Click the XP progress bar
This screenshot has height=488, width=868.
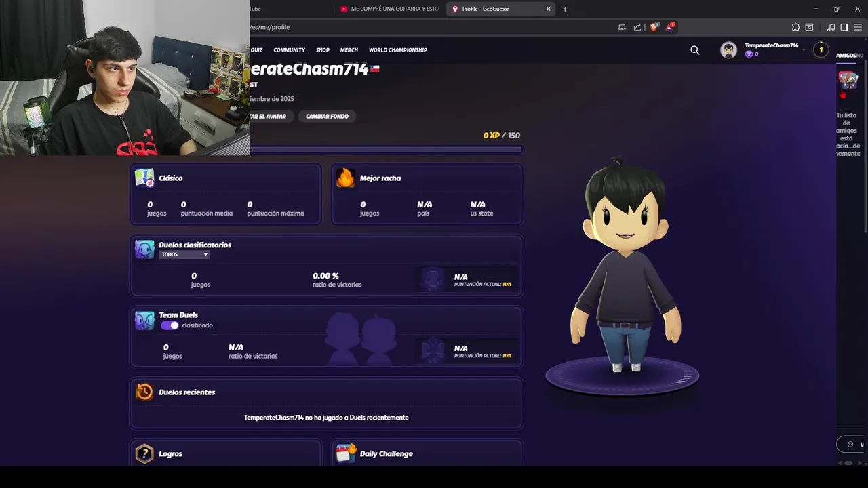387,150
